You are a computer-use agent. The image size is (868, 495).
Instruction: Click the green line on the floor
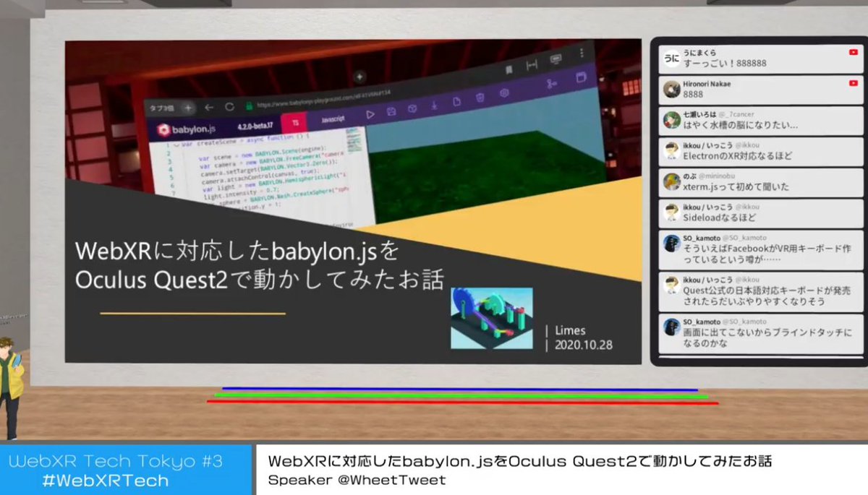461,395
